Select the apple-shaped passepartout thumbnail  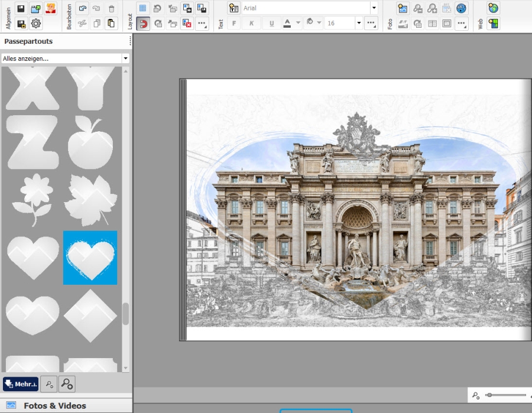click(90, 142)
